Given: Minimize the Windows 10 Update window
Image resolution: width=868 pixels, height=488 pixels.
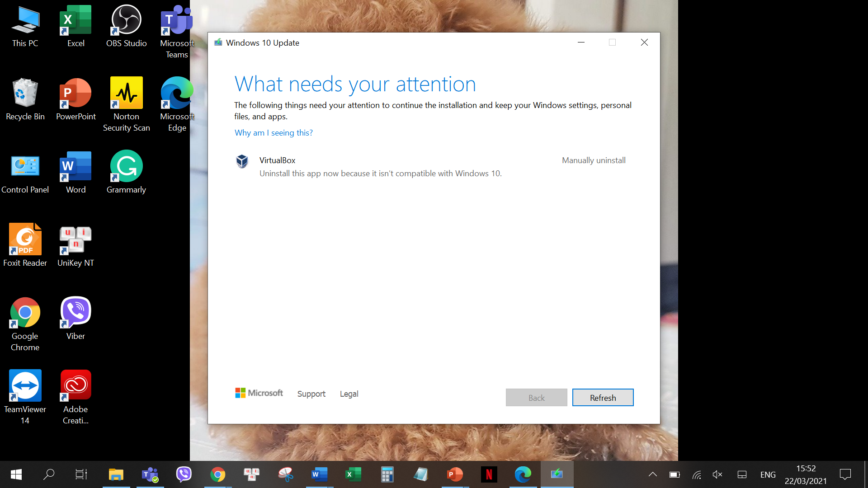Looking at the screenshot, I should 581,42.
